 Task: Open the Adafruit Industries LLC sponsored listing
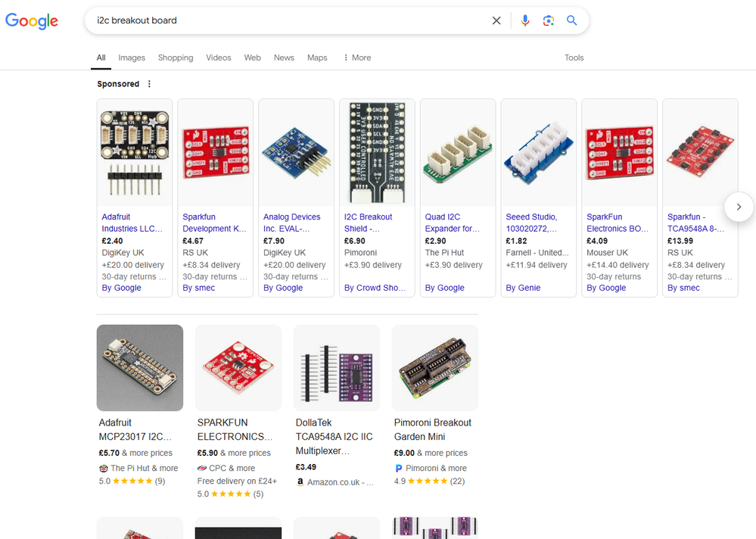(132, 223)
